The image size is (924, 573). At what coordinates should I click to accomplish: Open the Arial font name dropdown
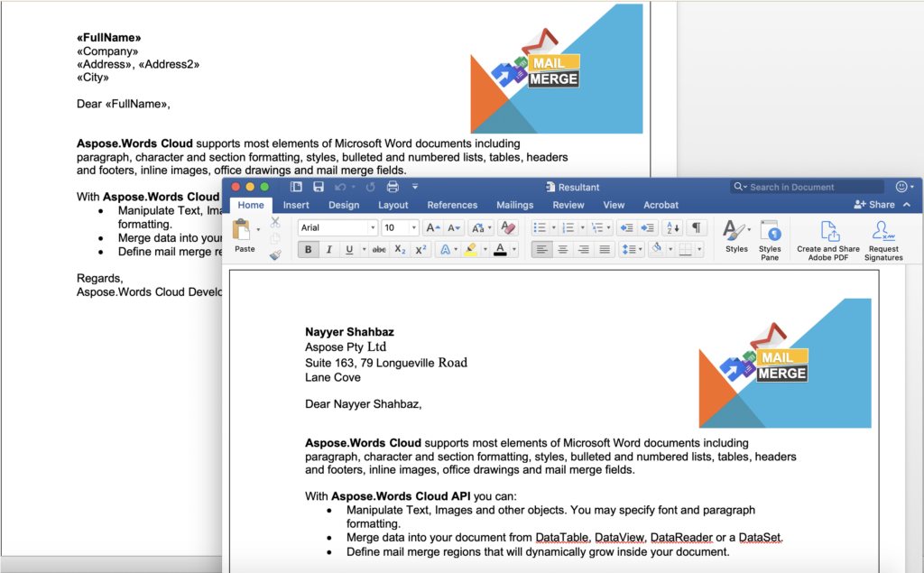coord(337,228)
